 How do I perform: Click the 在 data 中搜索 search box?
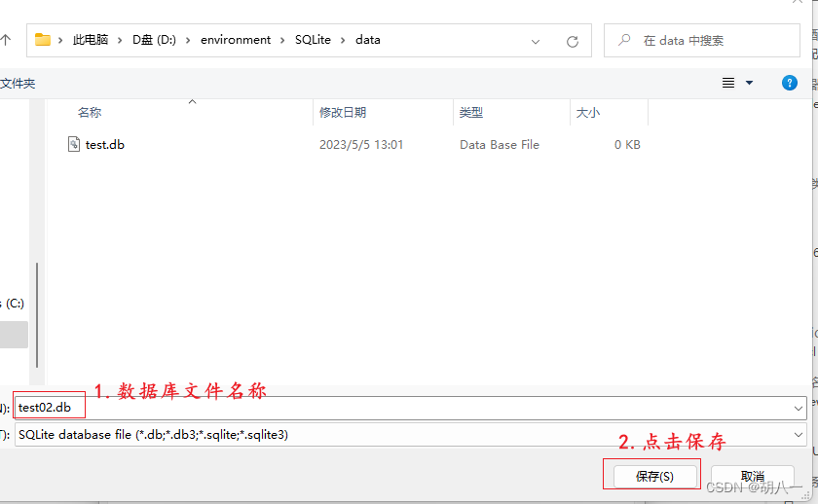(x=702, y=40)
